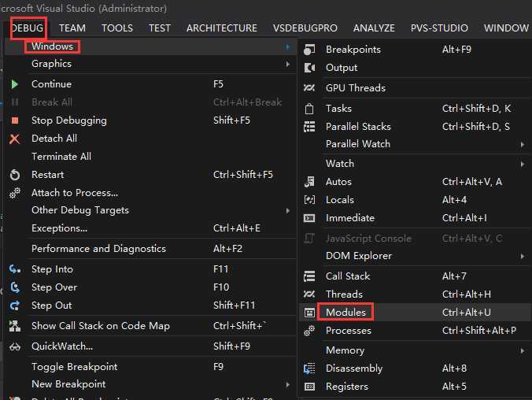Select Memory entry label

point(345,350)
